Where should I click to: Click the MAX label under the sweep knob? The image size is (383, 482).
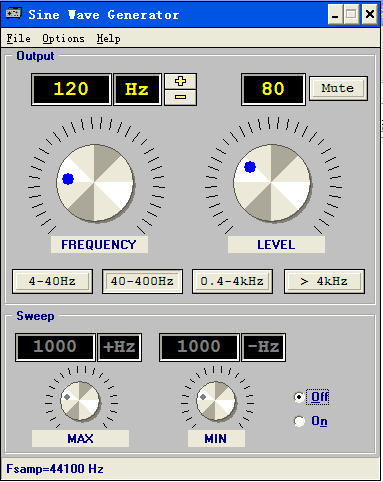pyautogui.click(x=80, y=438)
